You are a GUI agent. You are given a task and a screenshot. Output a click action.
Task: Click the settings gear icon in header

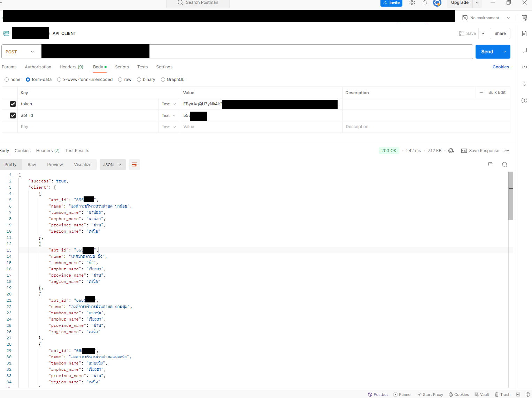pyautogui.click(x=412, y=3)
